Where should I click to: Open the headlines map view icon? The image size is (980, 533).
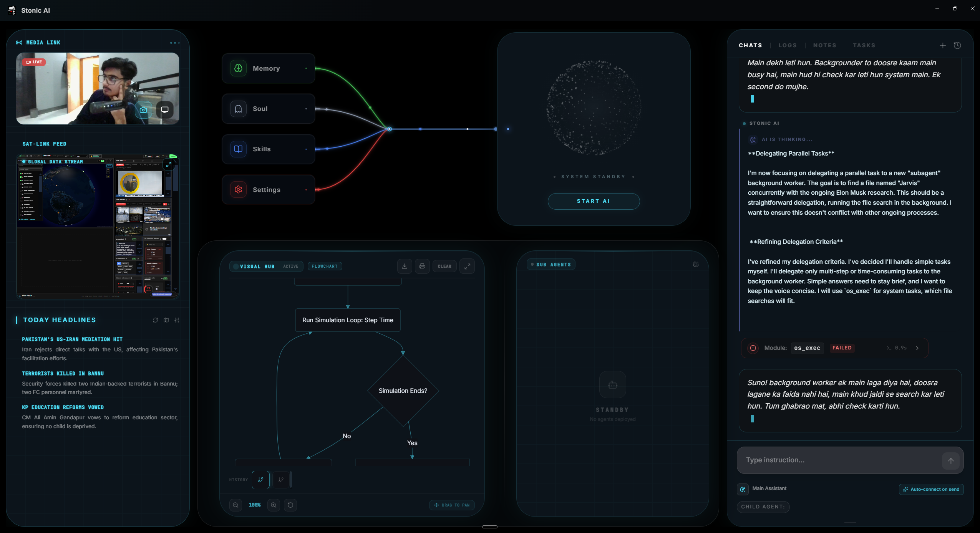point(166,320)
